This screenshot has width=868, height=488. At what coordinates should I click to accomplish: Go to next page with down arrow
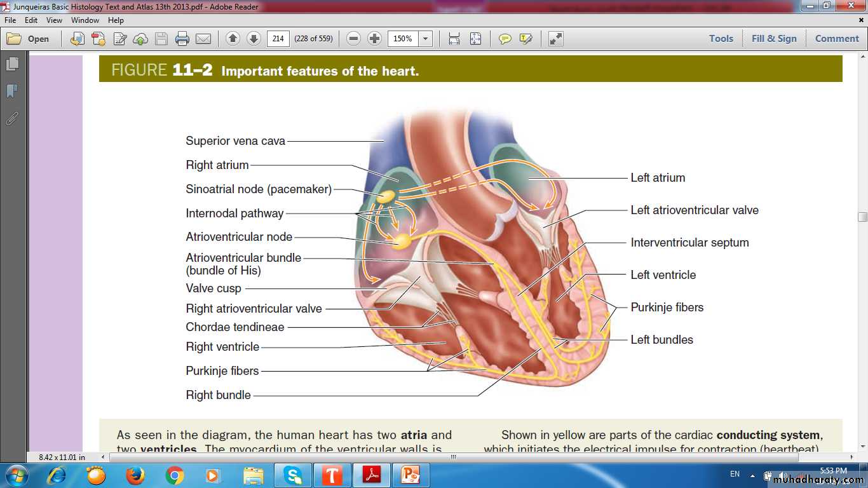click(x=254, y=39)
